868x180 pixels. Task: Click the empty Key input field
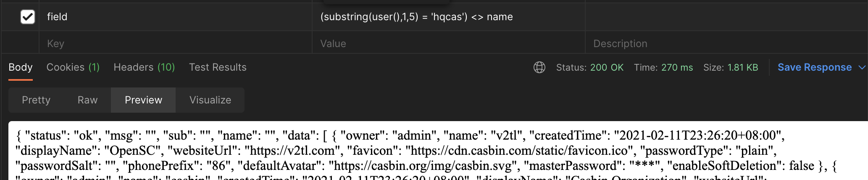pyautogui.click(x=176, y=43)
